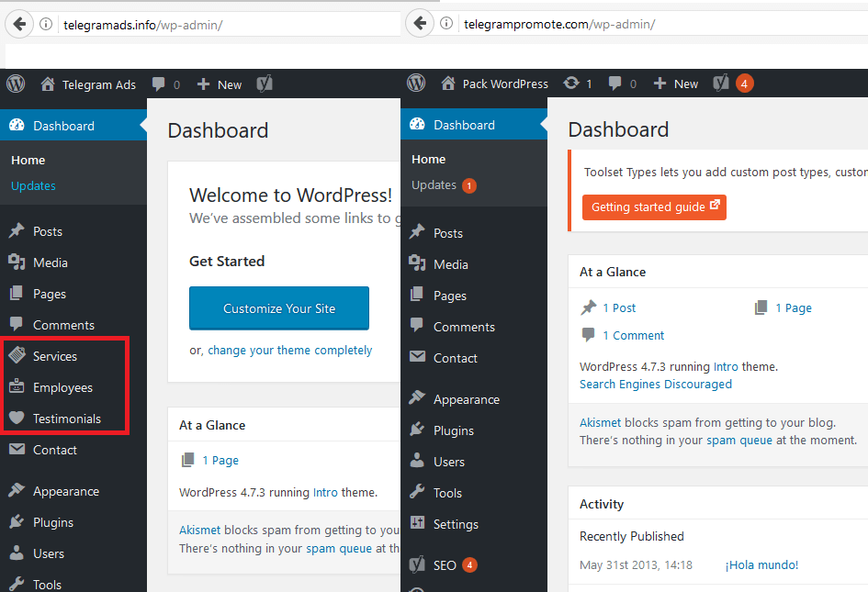Click the back arrow in the telegrampromote.com browser
This screenshot has height=592, width=868.
coord(420,24)
